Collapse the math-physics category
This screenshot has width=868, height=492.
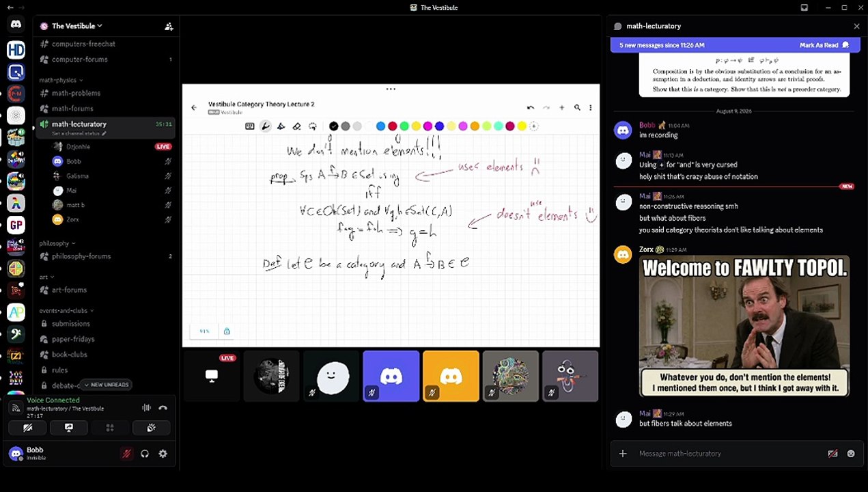click(61, 80)
